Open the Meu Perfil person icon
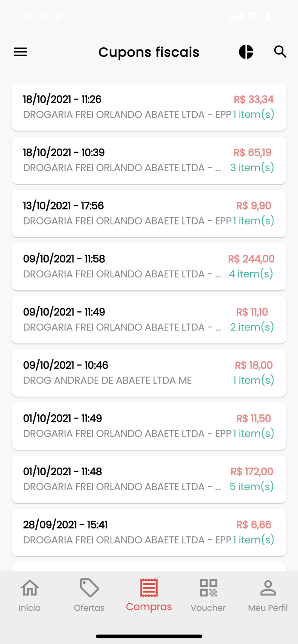Image resolution: width=298 pixels, height=644 pixels. [268, 589]
